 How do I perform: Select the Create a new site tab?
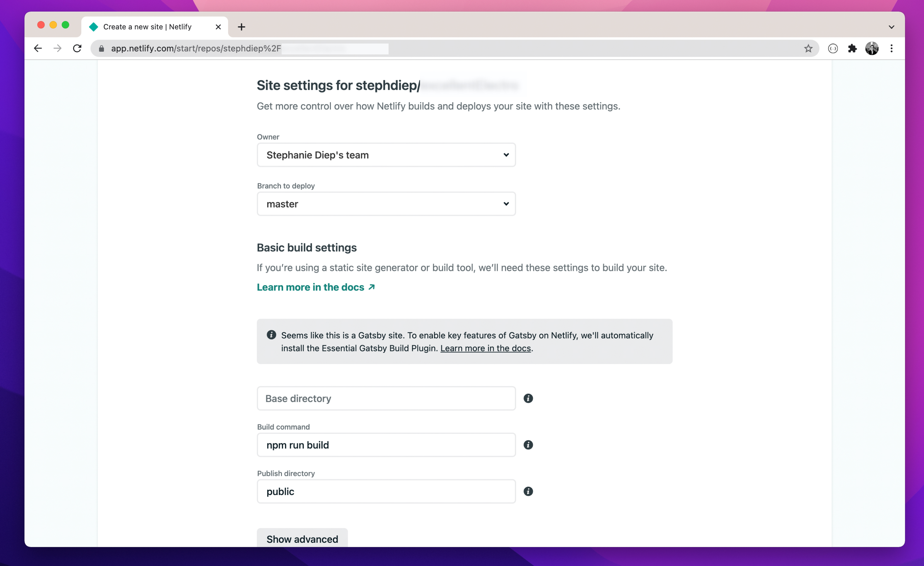coord(147,27)
